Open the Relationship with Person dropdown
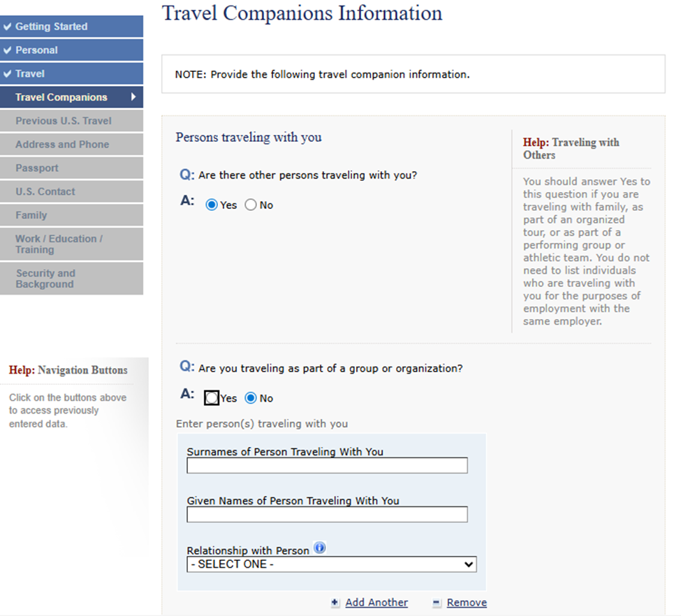This screenshot has height=616, width=681. pyautogui.click(x=331, y=564)
